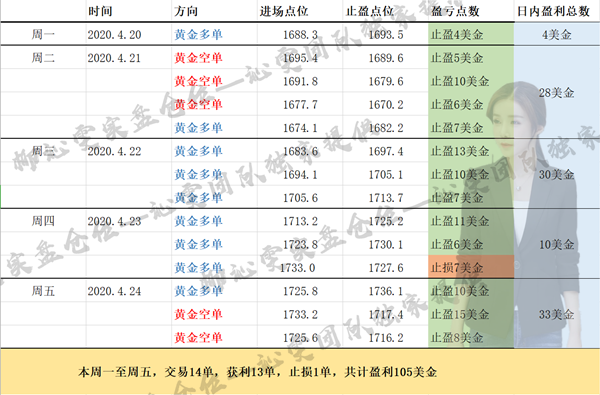Click entry price 1691.8

pos(300,82)
